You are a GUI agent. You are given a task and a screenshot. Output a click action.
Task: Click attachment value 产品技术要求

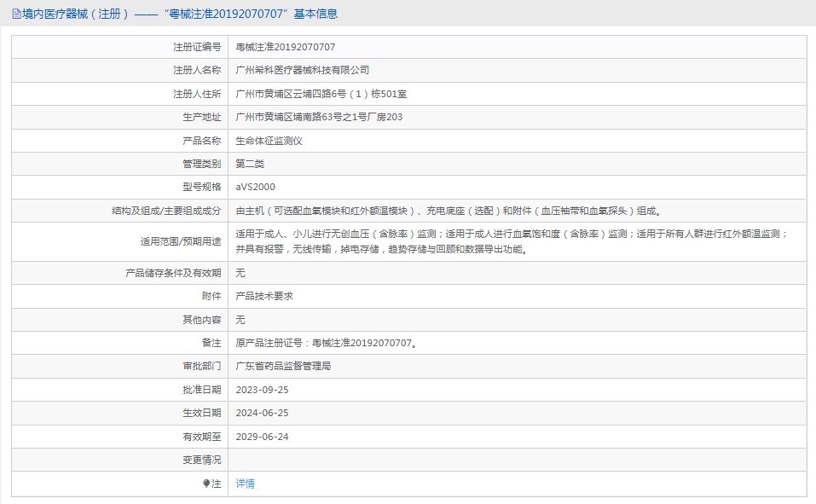(264, 296)
